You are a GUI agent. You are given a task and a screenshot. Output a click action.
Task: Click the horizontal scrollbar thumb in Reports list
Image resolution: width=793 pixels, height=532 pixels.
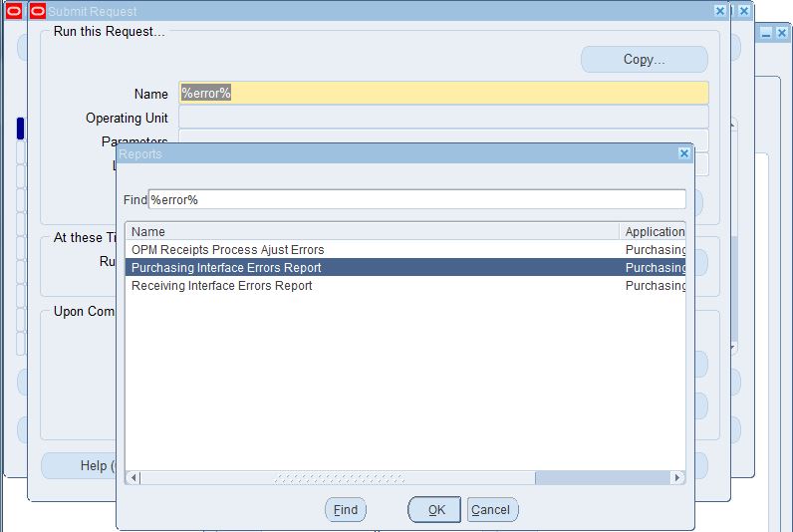click(x=338, y=477)
